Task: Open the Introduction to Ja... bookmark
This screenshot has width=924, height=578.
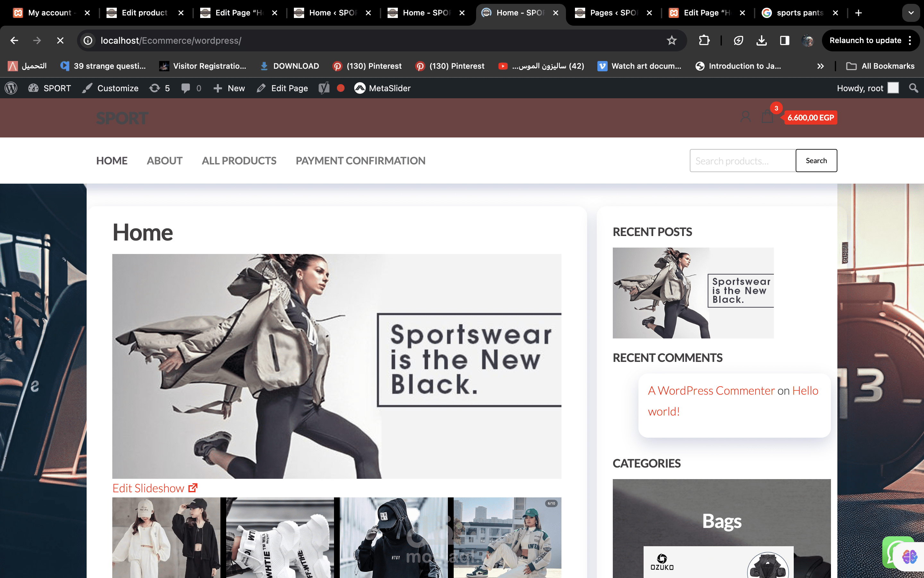Action: (738, 66)
